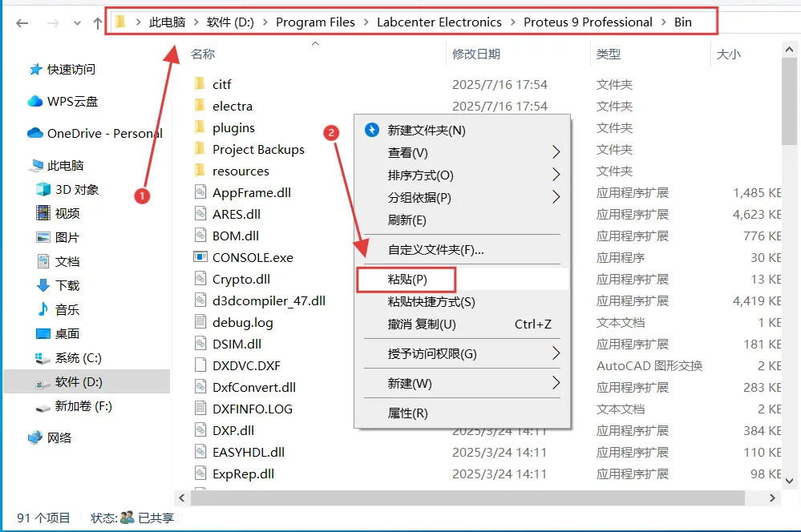Select 软件 (D:) drive in sidebar
Image resolution: width=801 pixels, height=532 pixels.
click(x=87, y=382)
